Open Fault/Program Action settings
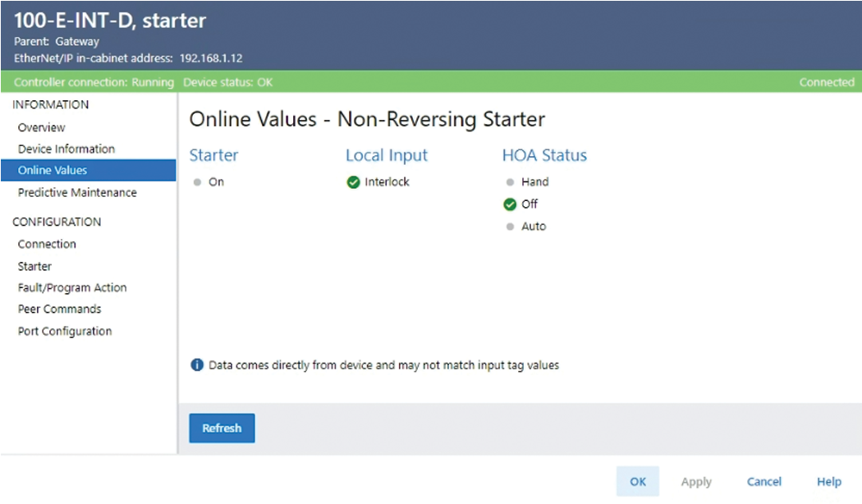862x504 pixels. click(x=72, y=287)
